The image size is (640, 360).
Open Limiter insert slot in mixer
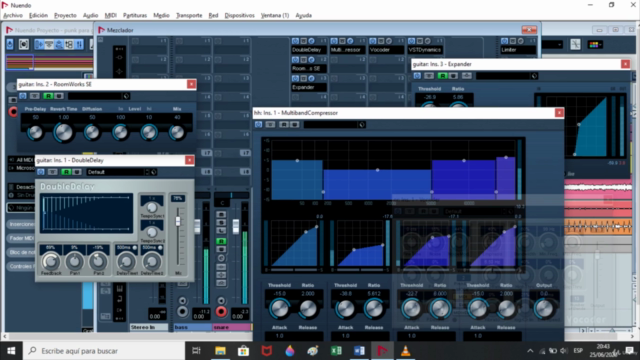coord(518,50)
